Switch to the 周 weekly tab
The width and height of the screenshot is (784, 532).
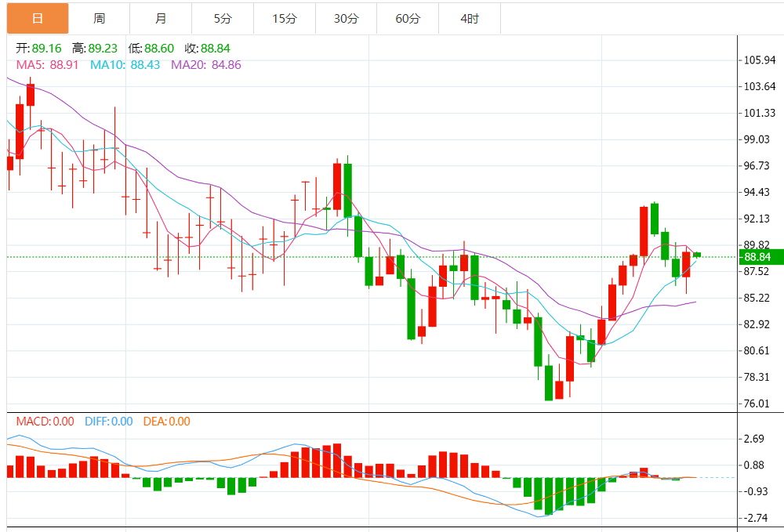click(99, 19)
